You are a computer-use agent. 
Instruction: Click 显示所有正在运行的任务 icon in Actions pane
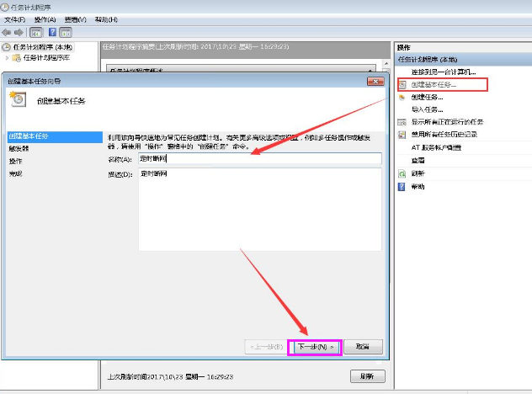pyautogui.click(x=402, y=121)
